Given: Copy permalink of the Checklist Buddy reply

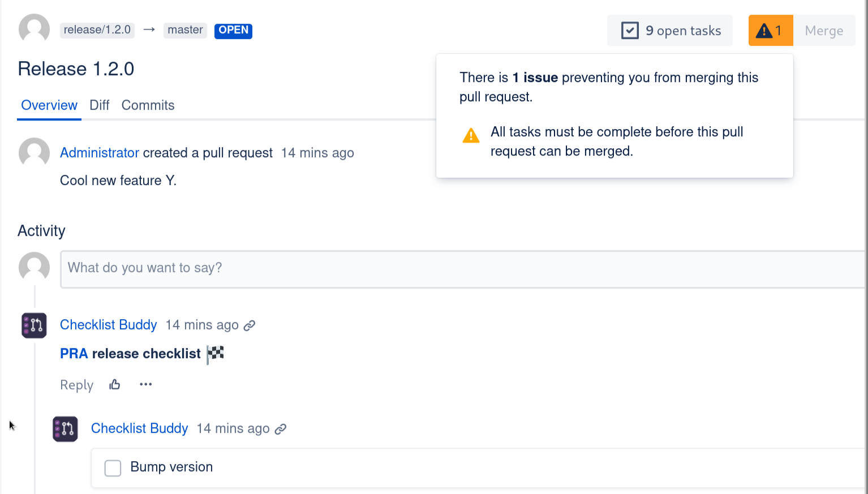Looking at the screenshot, I should (281, 429).
